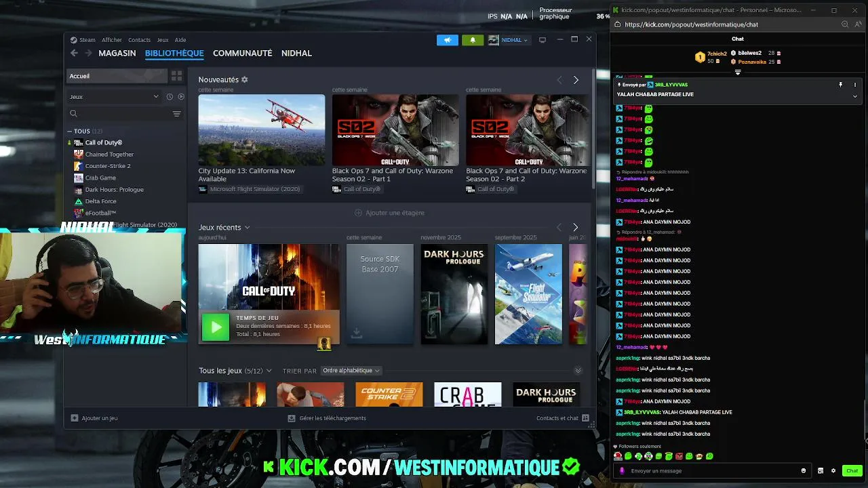Screen dimensions: 868x488
Task: Open the emoji picker in chat input
Action: point(804,471)
